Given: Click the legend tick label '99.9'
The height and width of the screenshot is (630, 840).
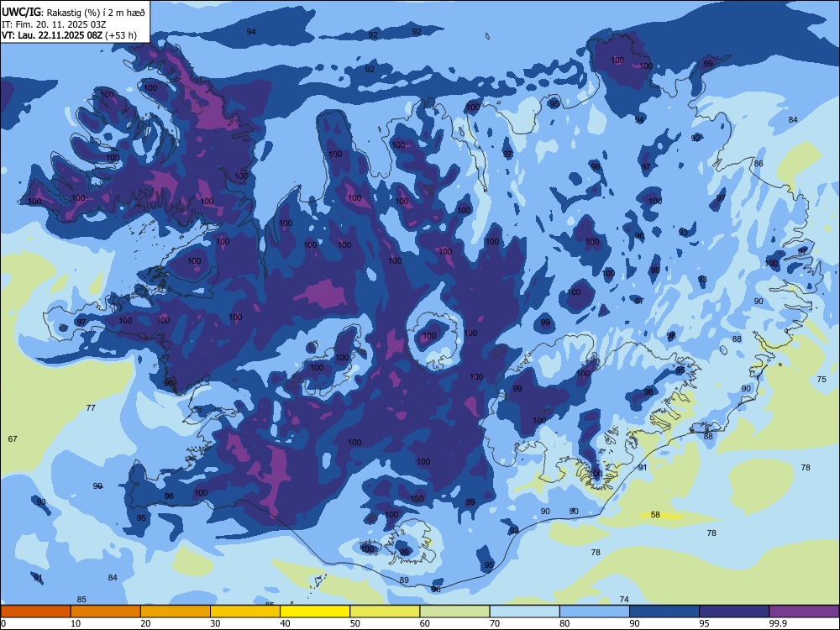Looking at the screenshot, I should (778, 623).
